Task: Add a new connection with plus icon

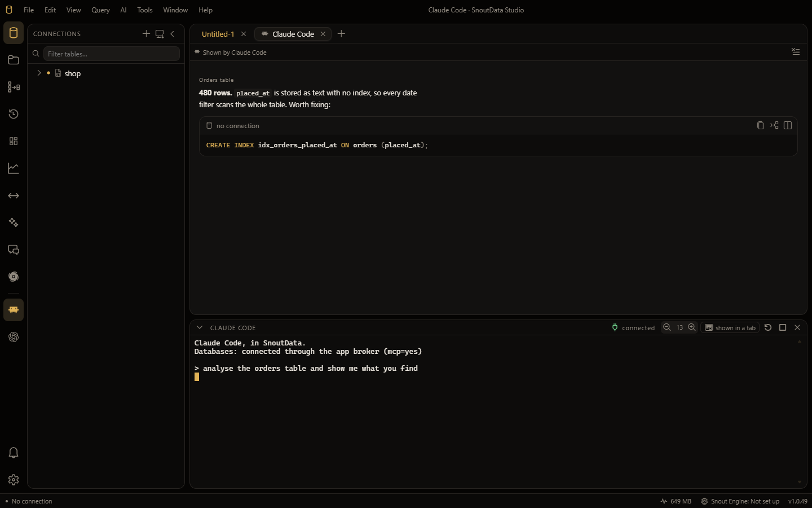Action: [146, 34]
